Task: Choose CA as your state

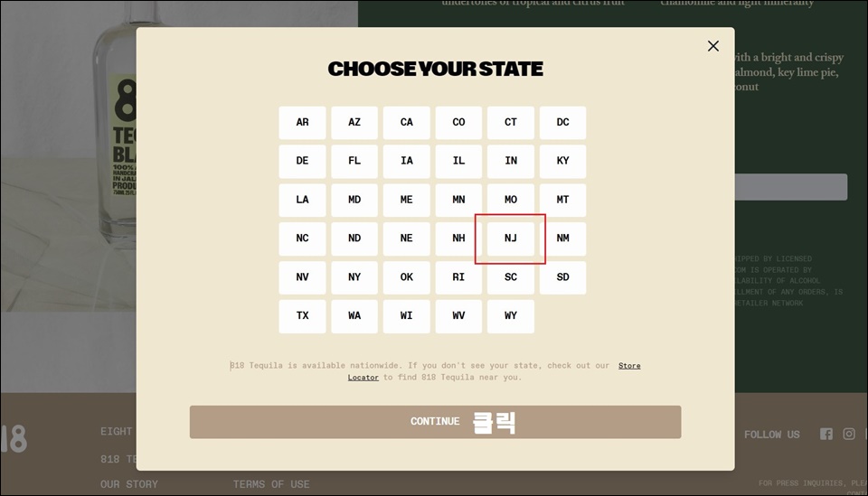Action: click(406, 123)
